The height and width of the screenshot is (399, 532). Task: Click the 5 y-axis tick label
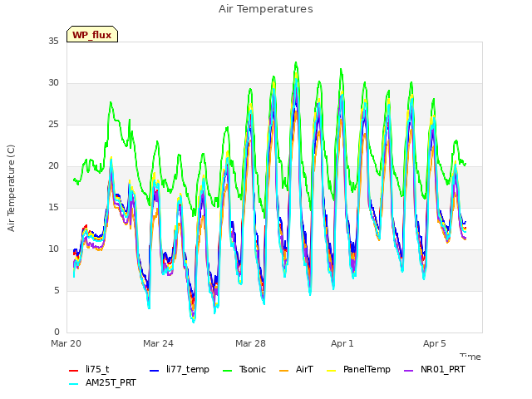pyautogui.click(x=57, y=290)
